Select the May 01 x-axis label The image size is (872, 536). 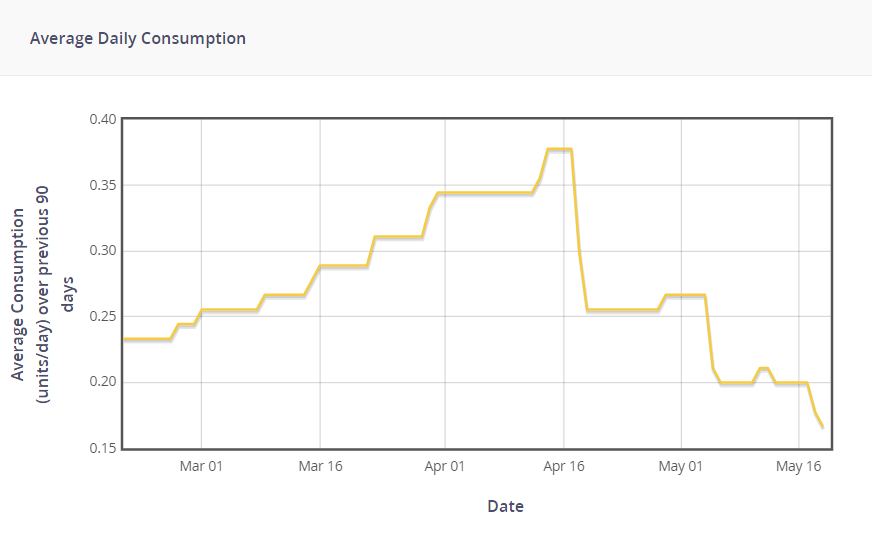(x=681, y=466)
